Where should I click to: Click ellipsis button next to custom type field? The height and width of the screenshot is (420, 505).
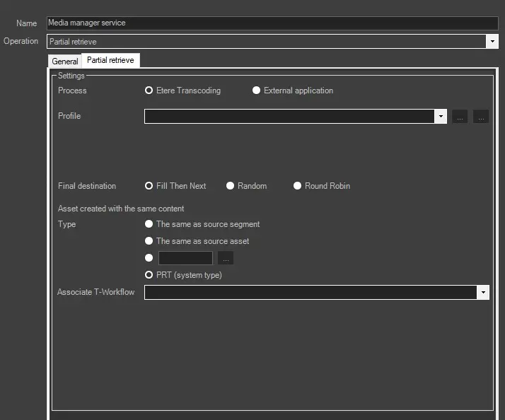click(226, 258)
